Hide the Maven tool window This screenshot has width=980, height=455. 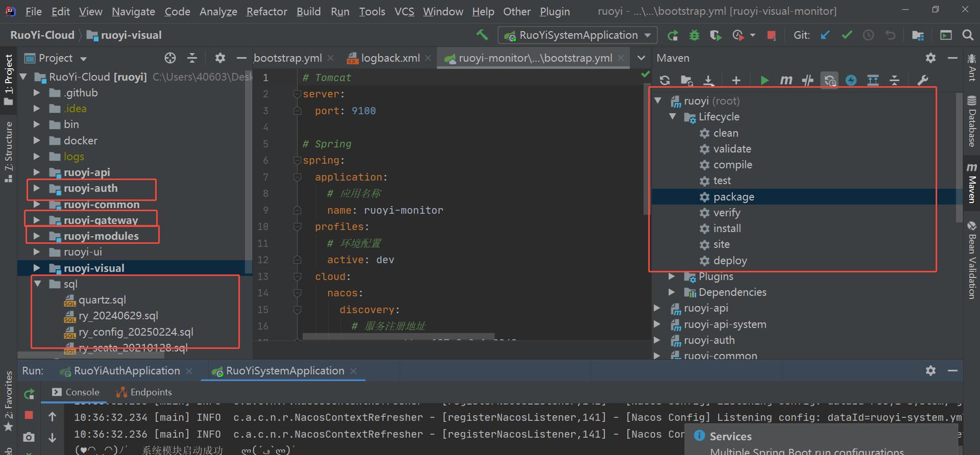(x=952, y=58)
